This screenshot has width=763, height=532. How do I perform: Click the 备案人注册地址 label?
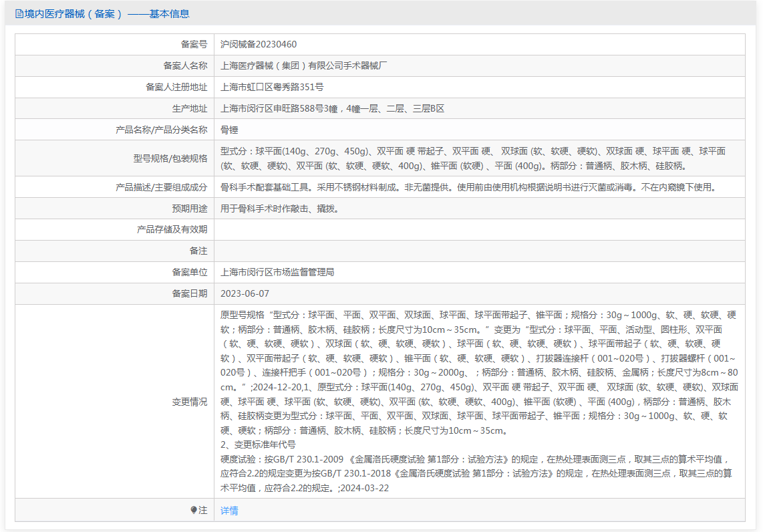pos(176,87)
